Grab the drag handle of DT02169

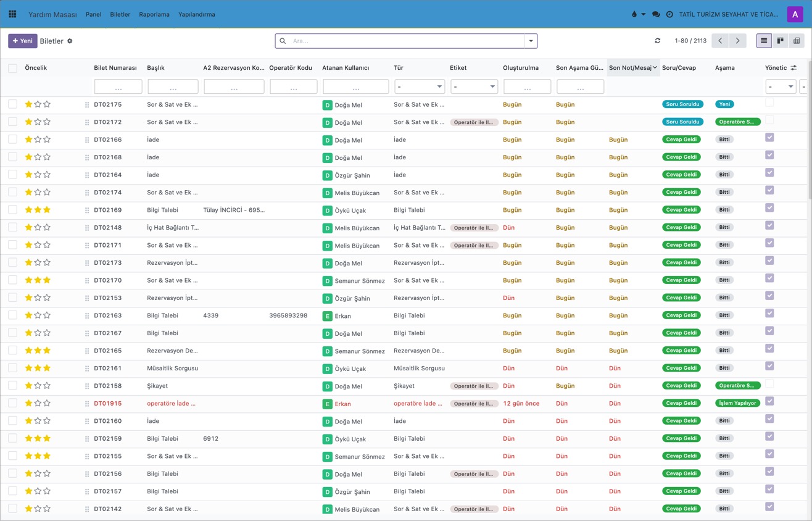87,210
